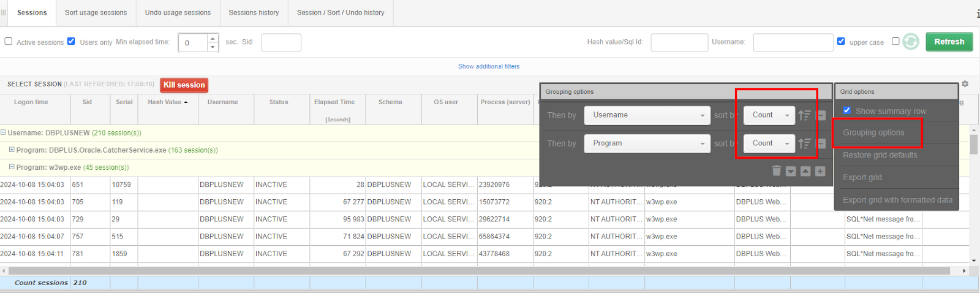
Task: Click the Status column header
Action: [x=279, y=102]
